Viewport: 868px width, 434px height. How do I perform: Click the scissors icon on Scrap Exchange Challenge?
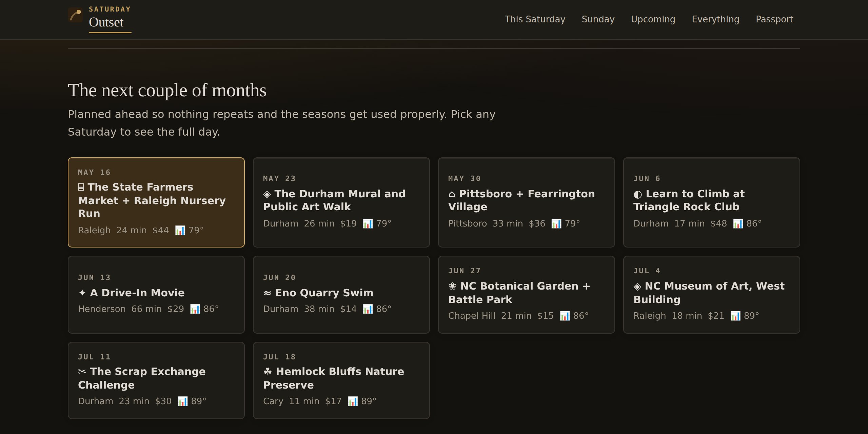pyautogui.click(x=82, y=372)
